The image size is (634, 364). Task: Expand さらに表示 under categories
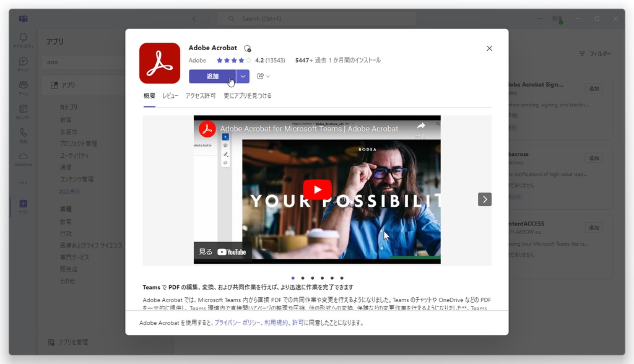pyautogui.click(x=69, y=191)
